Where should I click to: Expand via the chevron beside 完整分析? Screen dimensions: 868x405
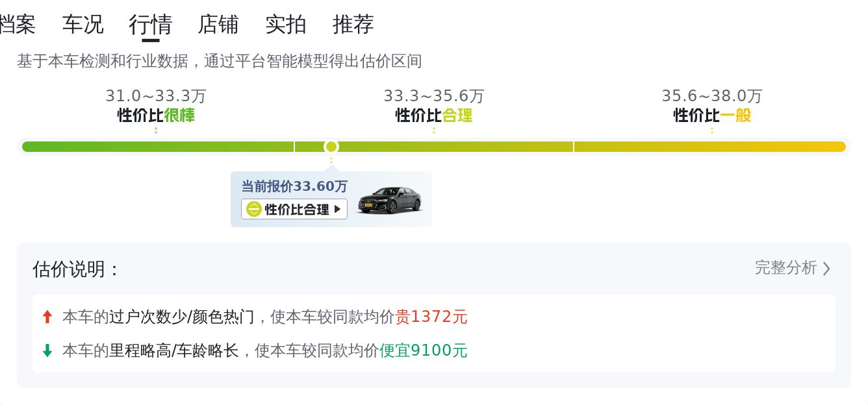coord(826,269)
